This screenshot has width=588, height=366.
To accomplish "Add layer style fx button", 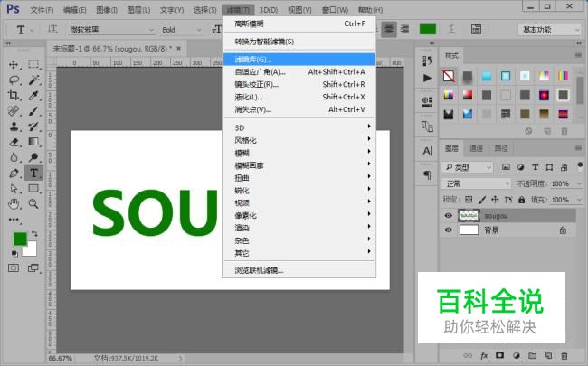I will [485, 355].
